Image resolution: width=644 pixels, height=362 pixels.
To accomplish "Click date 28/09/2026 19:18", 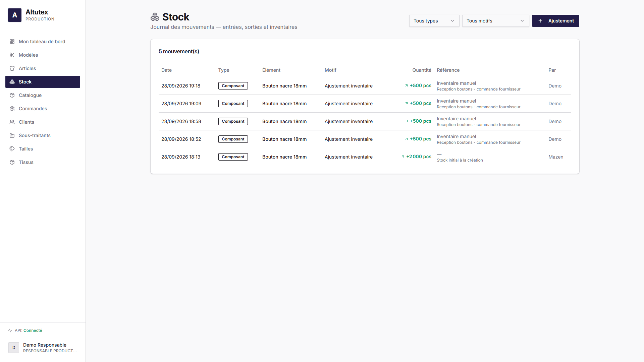I will pos(181,86).
